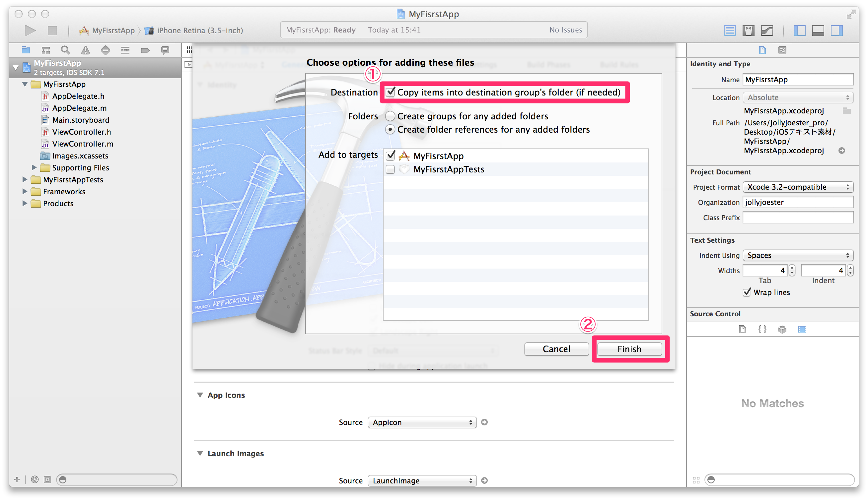
Task: Click the Stop button in toolbar
Action: pos(52,30)
